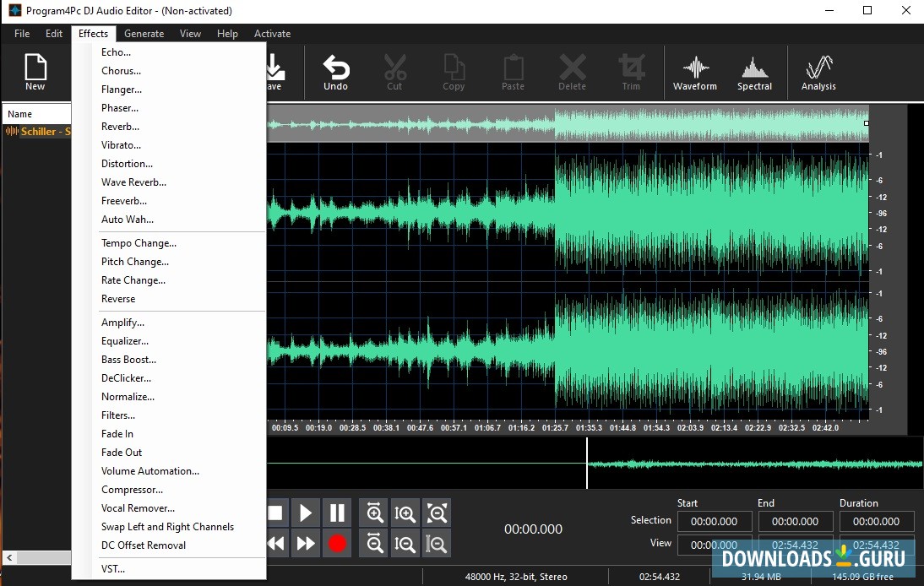The width and height of the screenshot is (924, 586).
Task: Click the Play button
Action: click(306, 513)
